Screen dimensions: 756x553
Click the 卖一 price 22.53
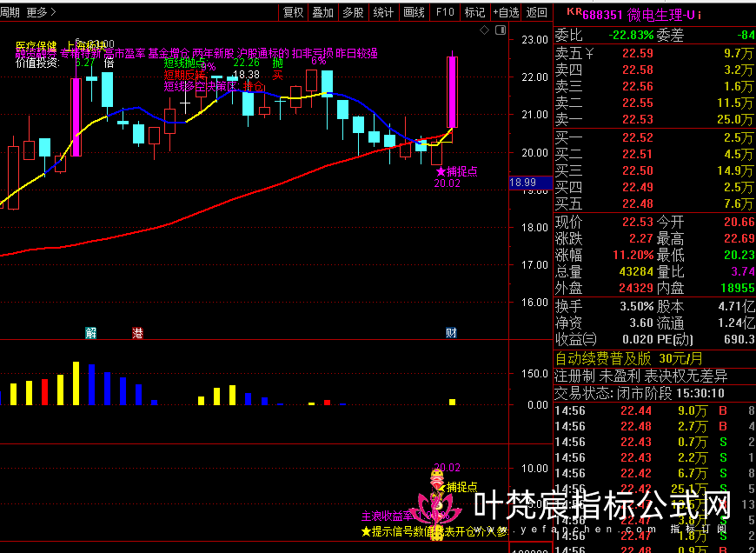click(638, 119)
